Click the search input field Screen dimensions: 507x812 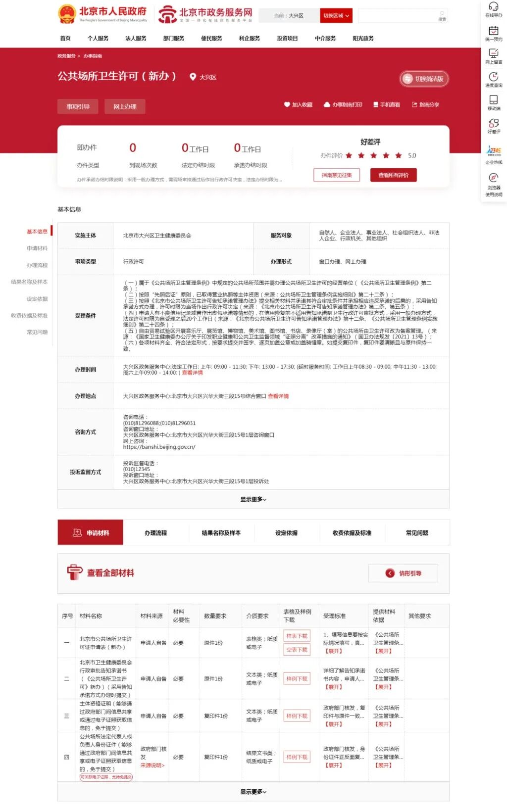[x=399, y=16]
